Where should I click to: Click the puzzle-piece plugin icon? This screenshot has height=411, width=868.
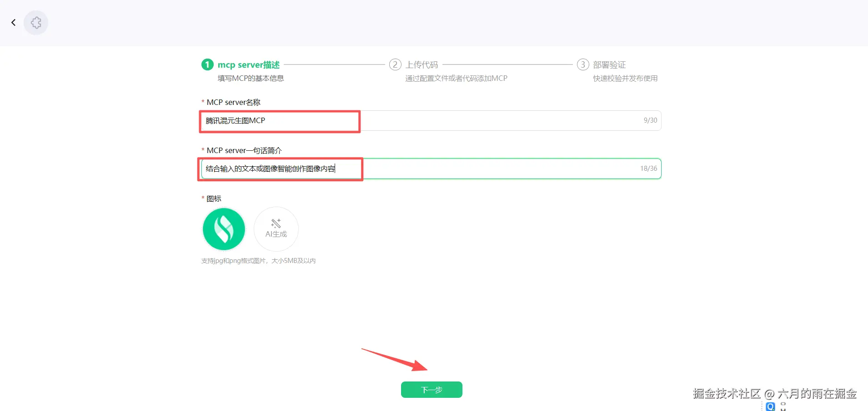point(36,23)
